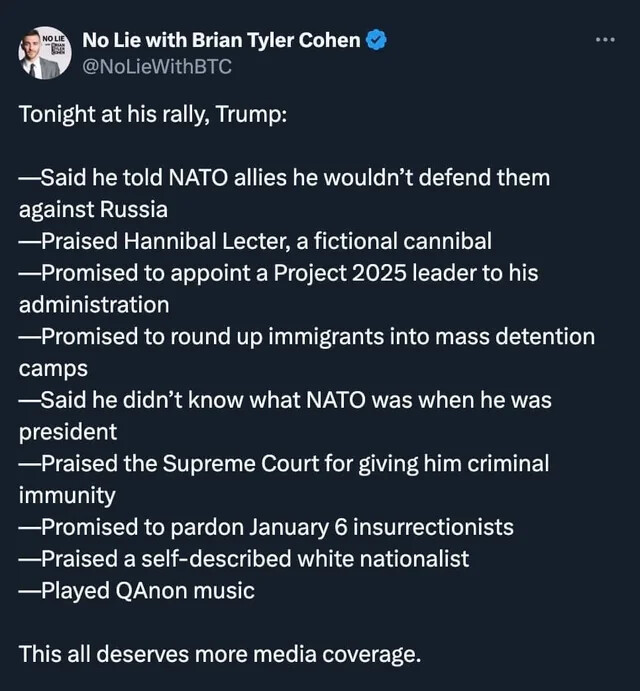The image size is (640, 691).
Task: Click the @NoLieWithBTC handle
Action: [157, 67]
